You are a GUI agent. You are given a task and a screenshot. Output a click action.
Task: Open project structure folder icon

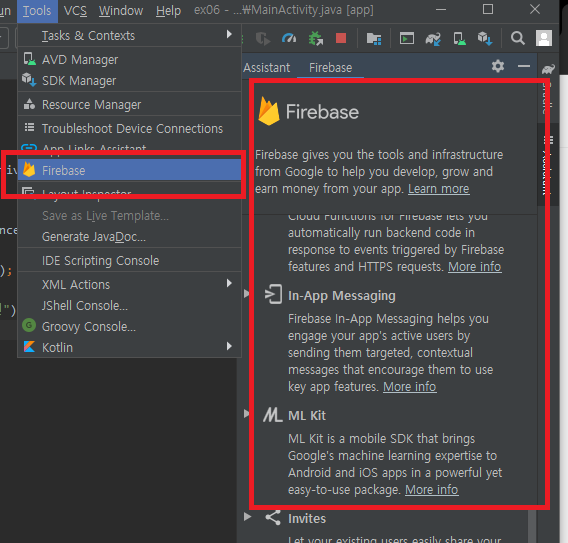point(373,38)
